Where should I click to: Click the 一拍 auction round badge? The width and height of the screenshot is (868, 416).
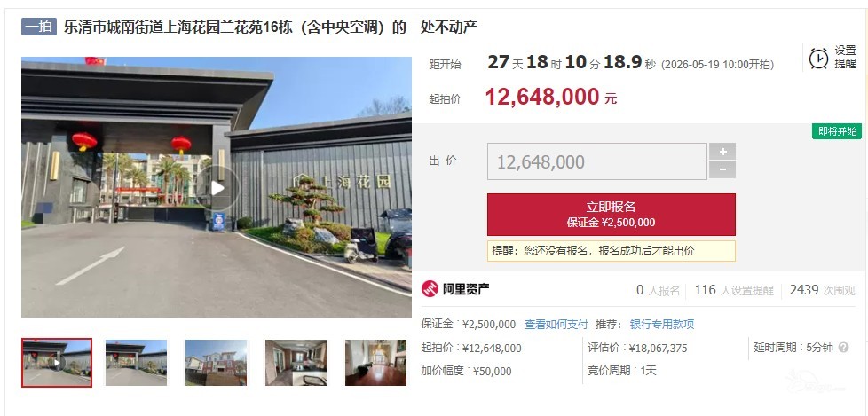coord(39,27)
